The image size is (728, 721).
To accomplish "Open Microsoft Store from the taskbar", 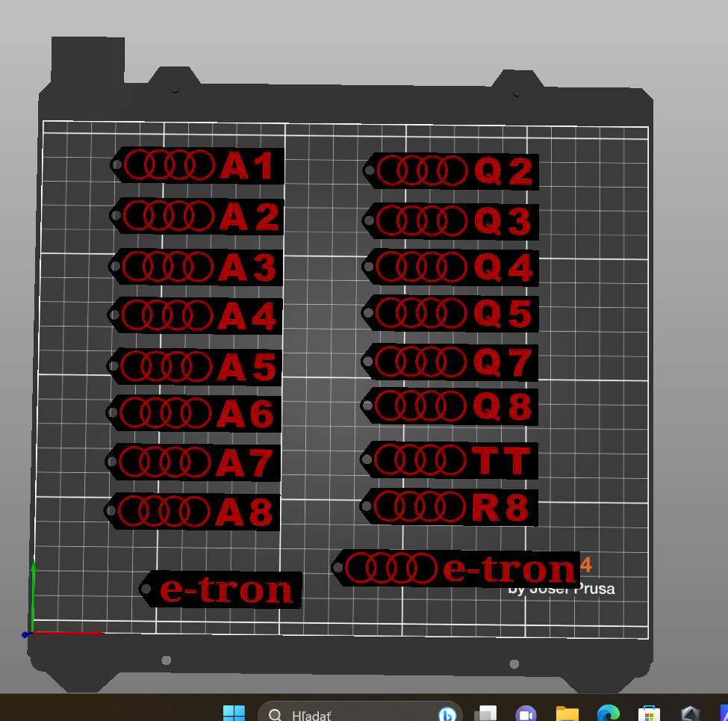I will coord(648,714).
